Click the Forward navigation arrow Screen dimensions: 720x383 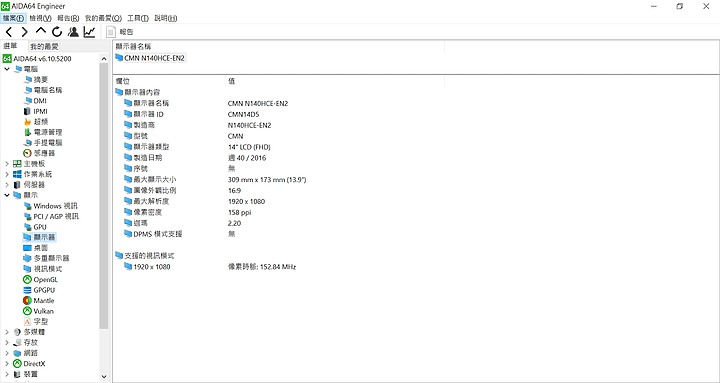(24, 32)
